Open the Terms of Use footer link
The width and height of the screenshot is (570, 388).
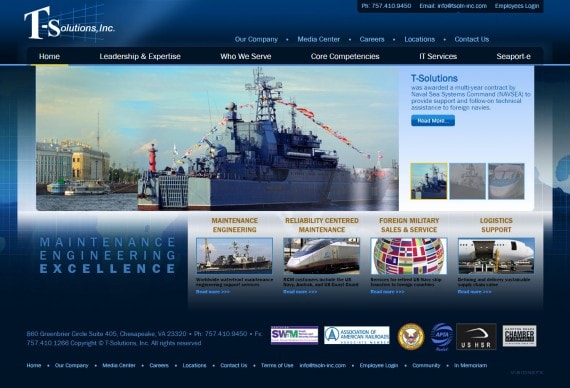[277, 365]
